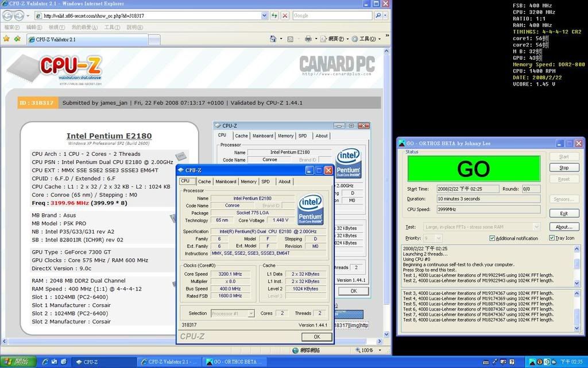This screenshot has width=588, height=368.
Task: Open new blank tab in IE
Action: [x=154, y=40]
